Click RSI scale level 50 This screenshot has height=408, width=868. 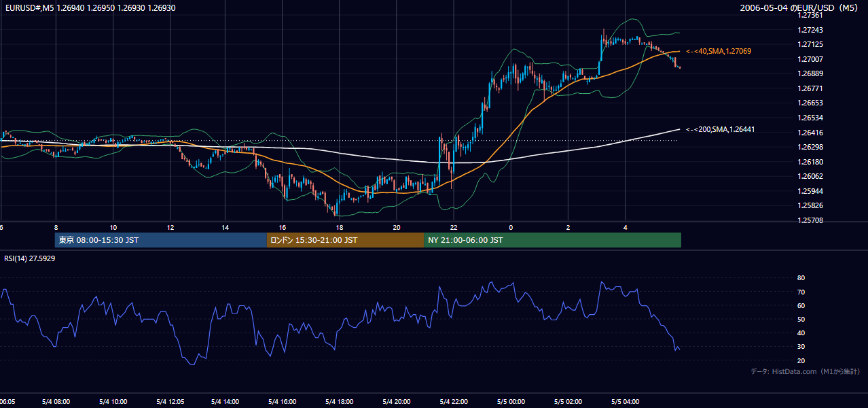click(x=801, y=319)
